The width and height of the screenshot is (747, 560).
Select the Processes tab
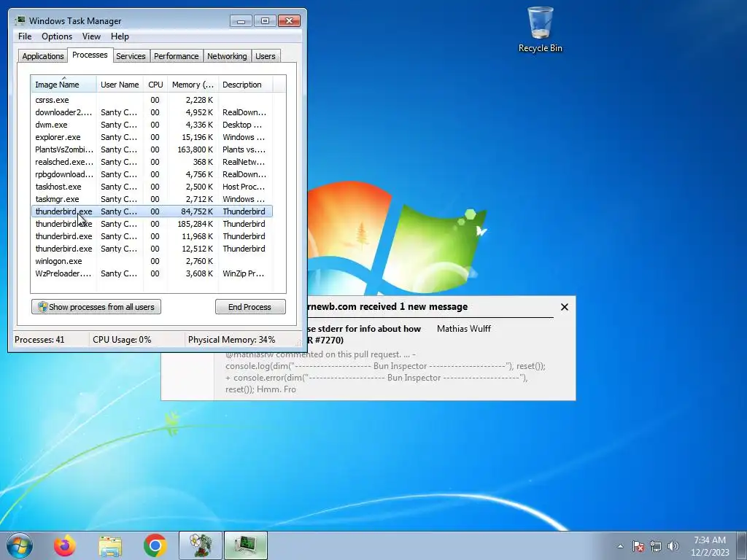90,55
